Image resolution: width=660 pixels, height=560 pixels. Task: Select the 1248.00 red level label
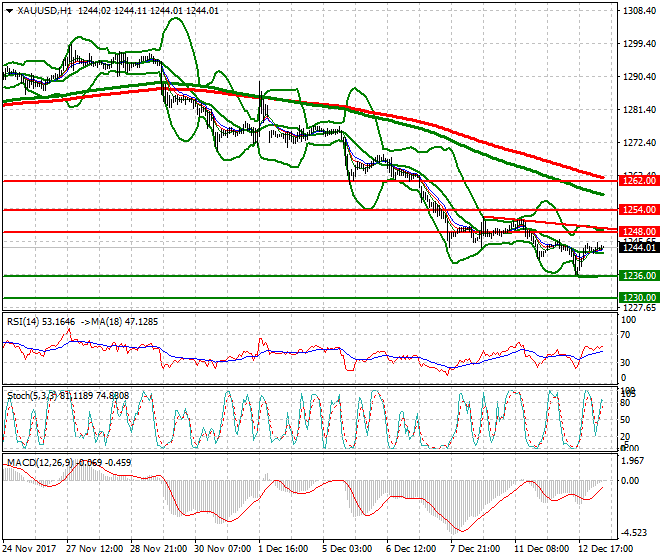pos(639,231)
